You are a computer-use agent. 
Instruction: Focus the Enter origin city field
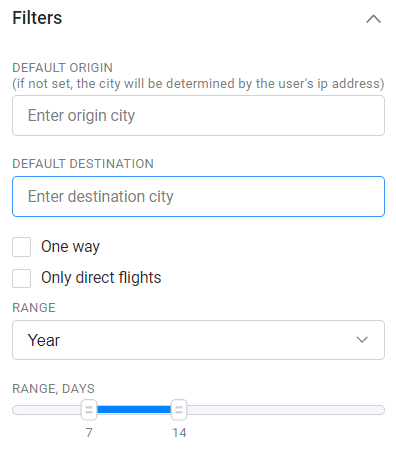[x=198, y=115]
